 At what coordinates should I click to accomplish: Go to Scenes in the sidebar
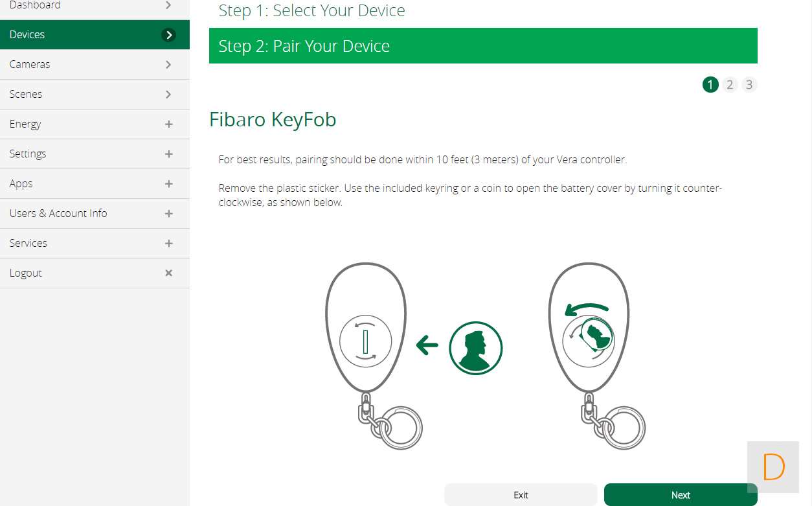(95, 94)
